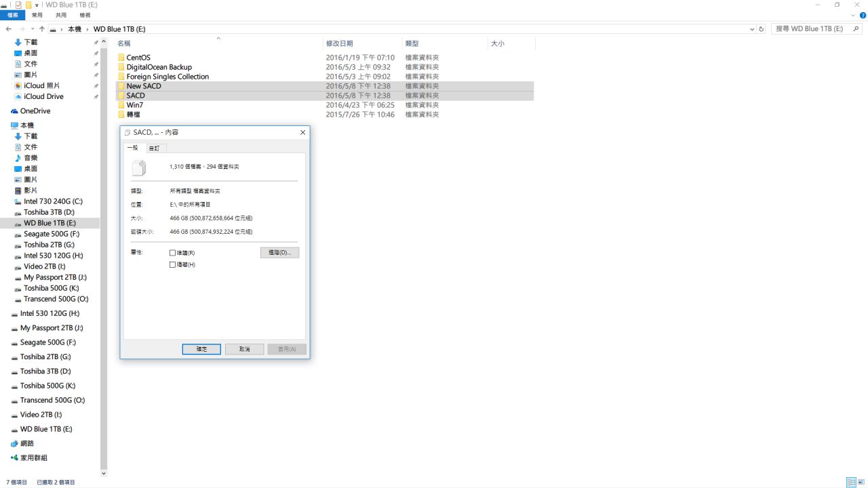This screenshot has height=488, width=868.
Task: Select the New SACD folder row
Action: [x=325, y=86]
